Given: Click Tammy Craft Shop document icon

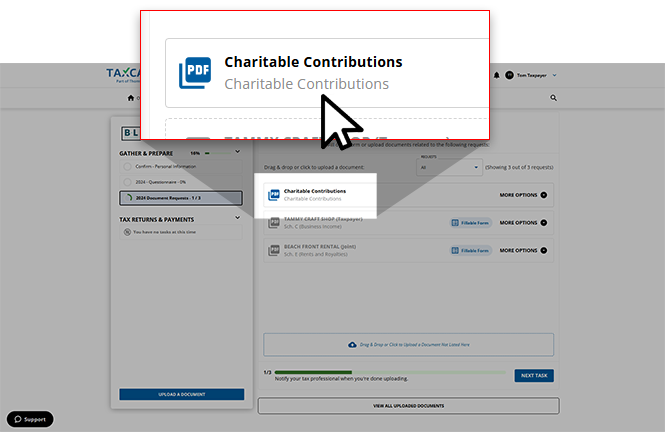Looking at the screenshot, I should pos(274,223).
